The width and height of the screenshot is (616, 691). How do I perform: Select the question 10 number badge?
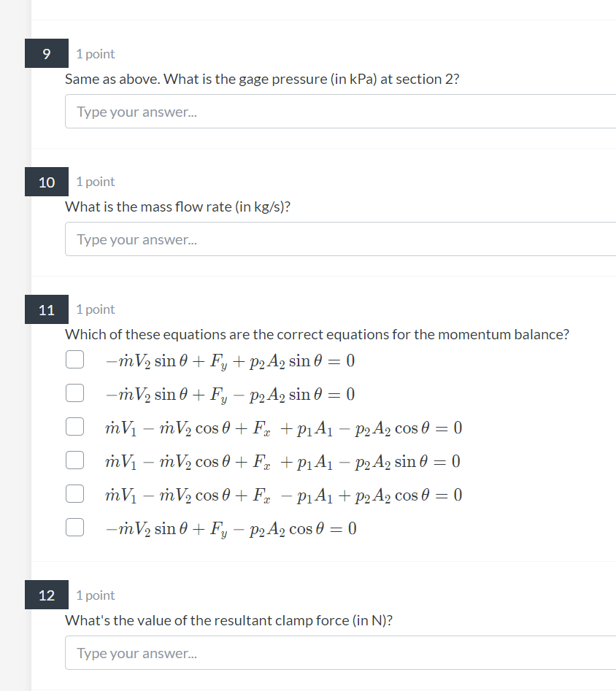tap(47, 182)
